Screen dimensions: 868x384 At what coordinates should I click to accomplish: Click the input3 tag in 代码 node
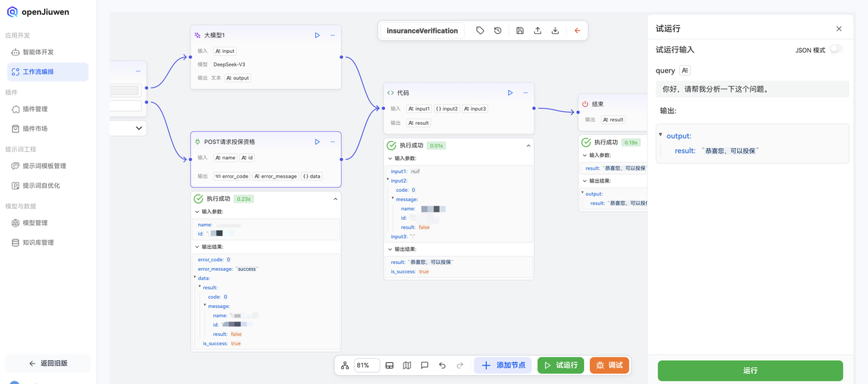point(475,109)
